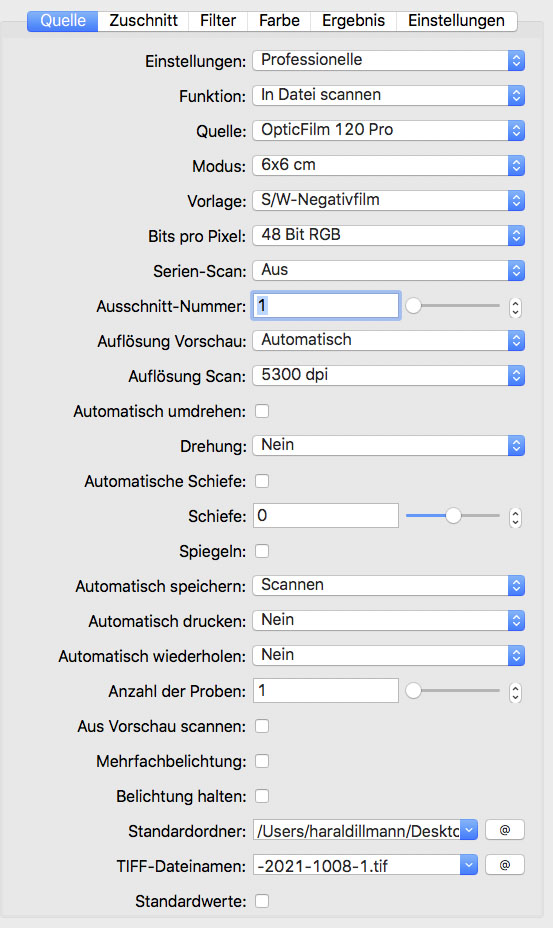This screenshot has width=553, height=928.
Task: Open the Modus 6x6 cm dropdown
Action: [388, 165]
